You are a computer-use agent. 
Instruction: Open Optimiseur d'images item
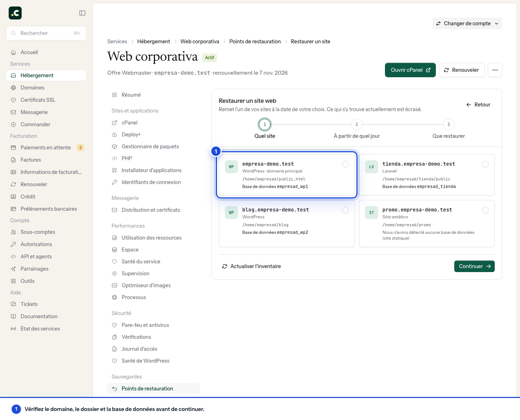(153, 285)
